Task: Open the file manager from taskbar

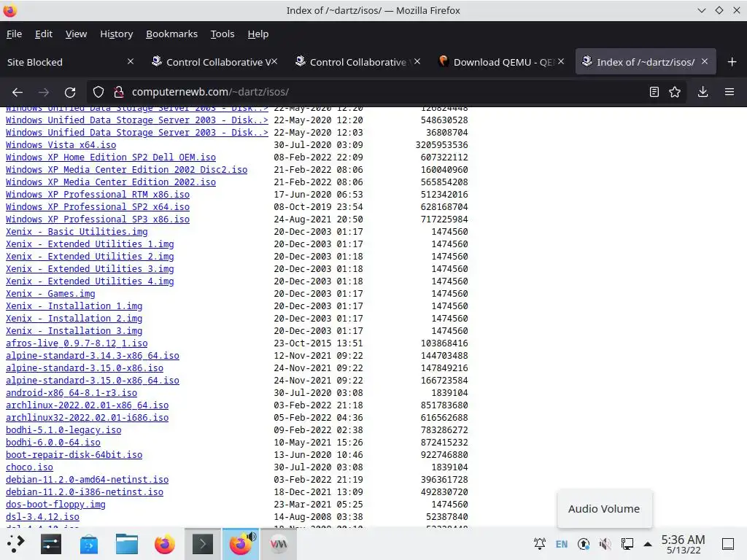Action: coord(127,544)
